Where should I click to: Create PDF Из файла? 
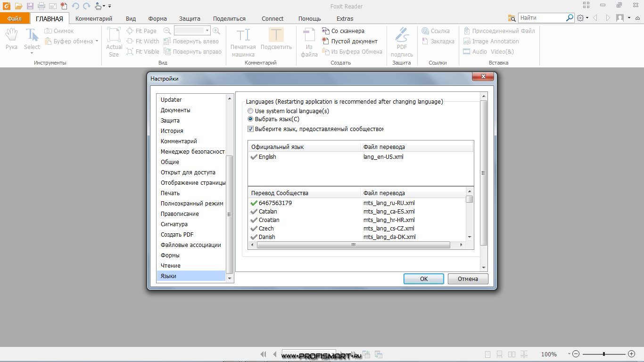point(309,41)
